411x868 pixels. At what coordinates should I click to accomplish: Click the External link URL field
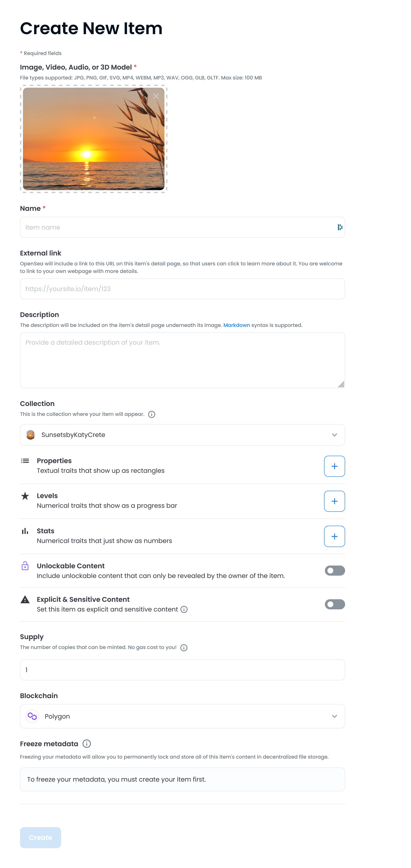(x=182, y=288)
